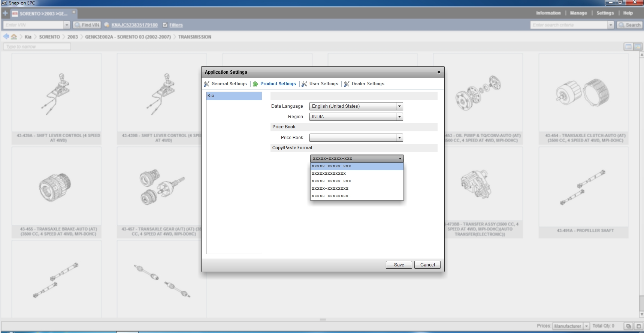The height and width of the screenshot is (333, 644).
Task: Choose format xxxxx xxxxx xxx with spaces
Action: [x=357, y=181]
